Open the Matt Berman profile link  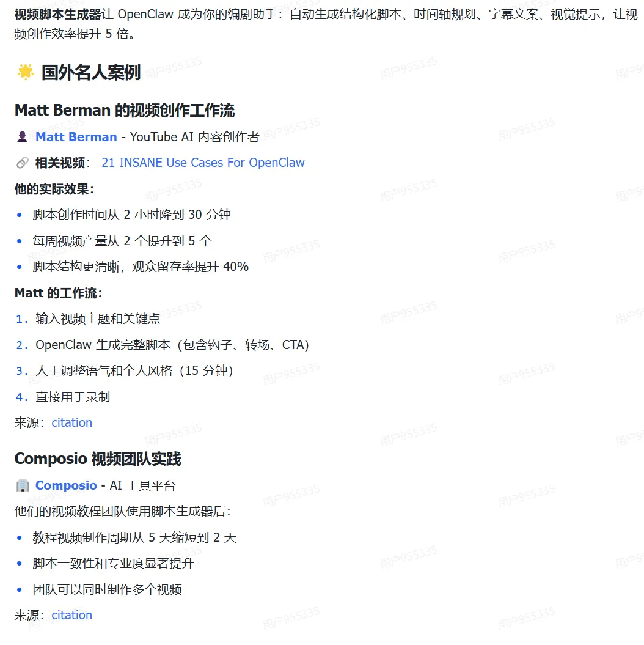(76, 137)
